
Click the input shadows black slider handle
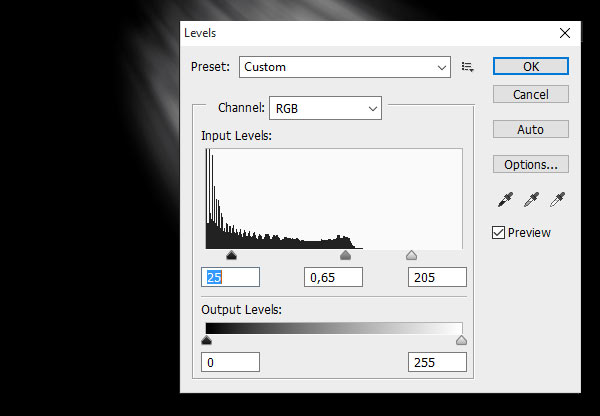[232, 255]
